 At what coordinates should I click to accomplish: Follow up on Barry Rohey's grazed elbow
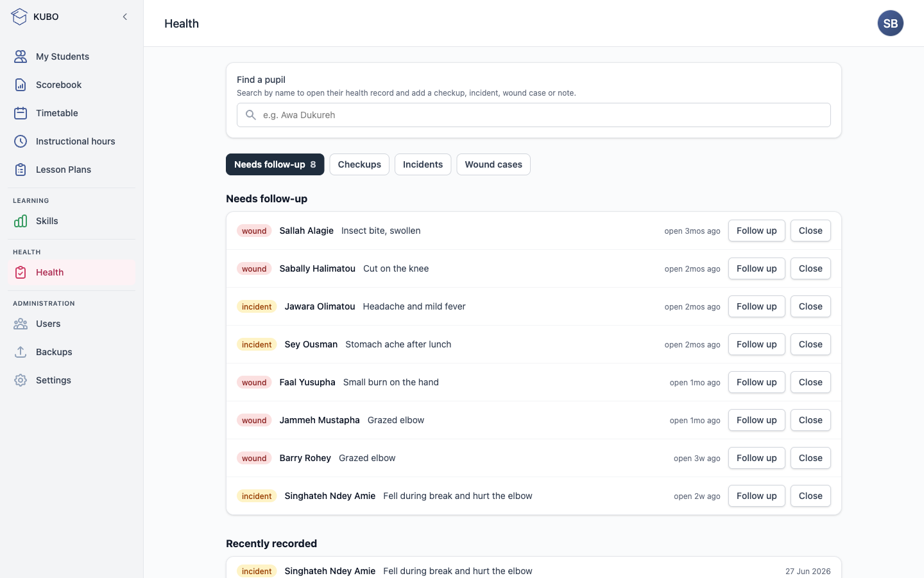[757, 458]
